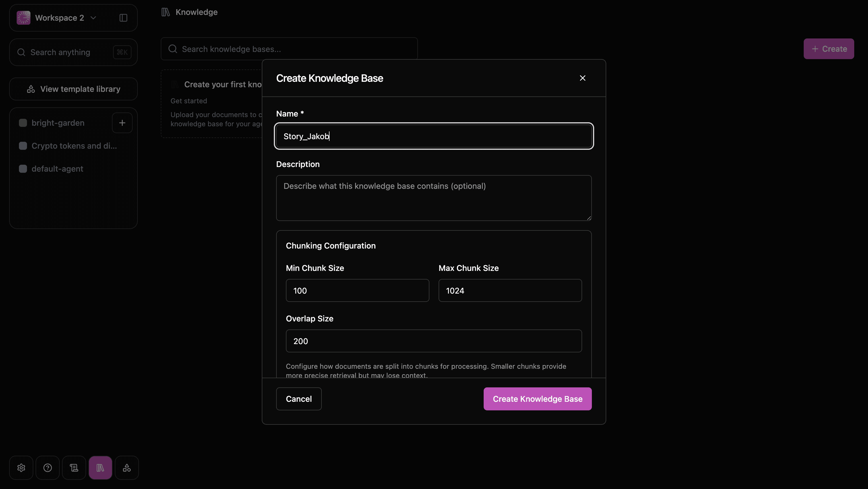Select the checkbox beside default-agent
868x489 pixels.
coord(23,168)
